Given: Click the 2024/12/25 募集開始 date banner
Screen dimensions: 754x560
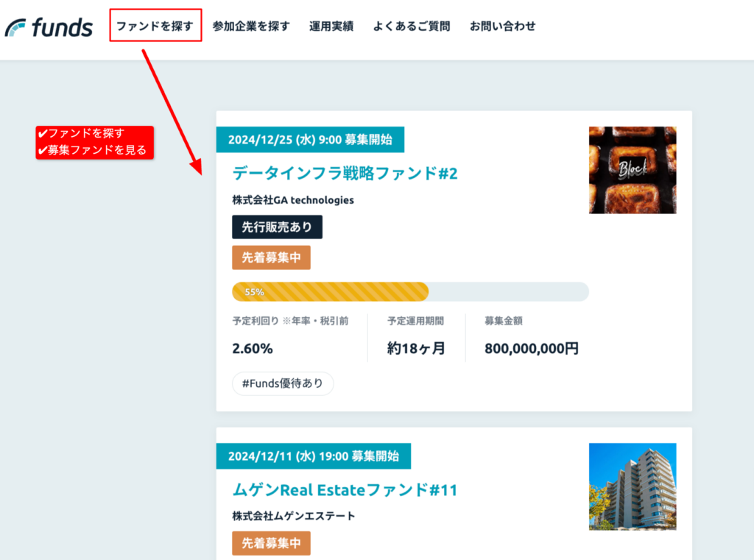Looking at the screenshot, I should tap(310, 140).
